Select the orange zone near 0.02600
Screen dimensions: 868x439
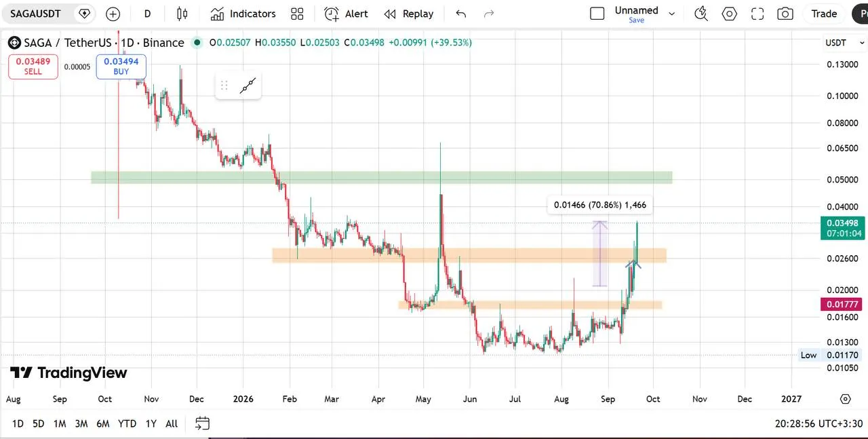pyautogui.click(x=469, y=255)
